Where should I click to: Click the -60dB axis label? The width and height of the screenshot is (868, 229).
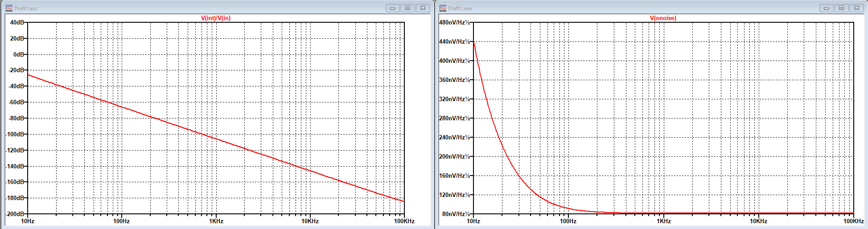[16, 102]
